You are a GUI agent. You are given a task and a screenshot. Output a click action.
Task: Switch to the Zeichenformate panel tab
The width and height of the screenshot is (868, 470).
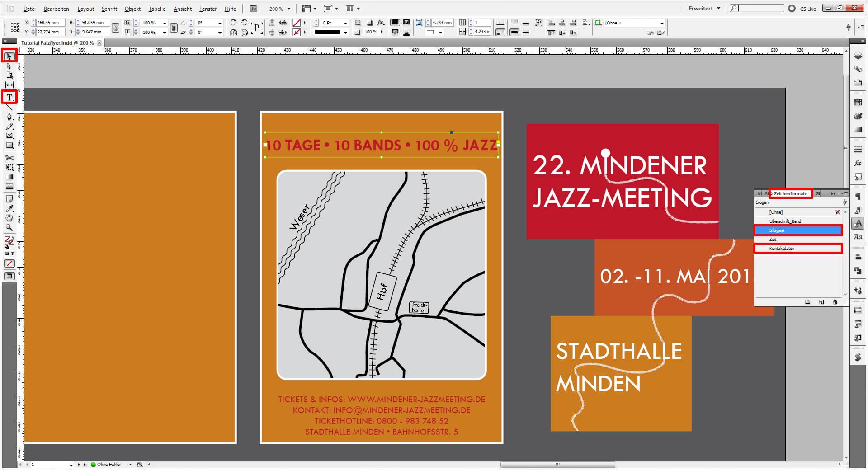coord(790,193)
